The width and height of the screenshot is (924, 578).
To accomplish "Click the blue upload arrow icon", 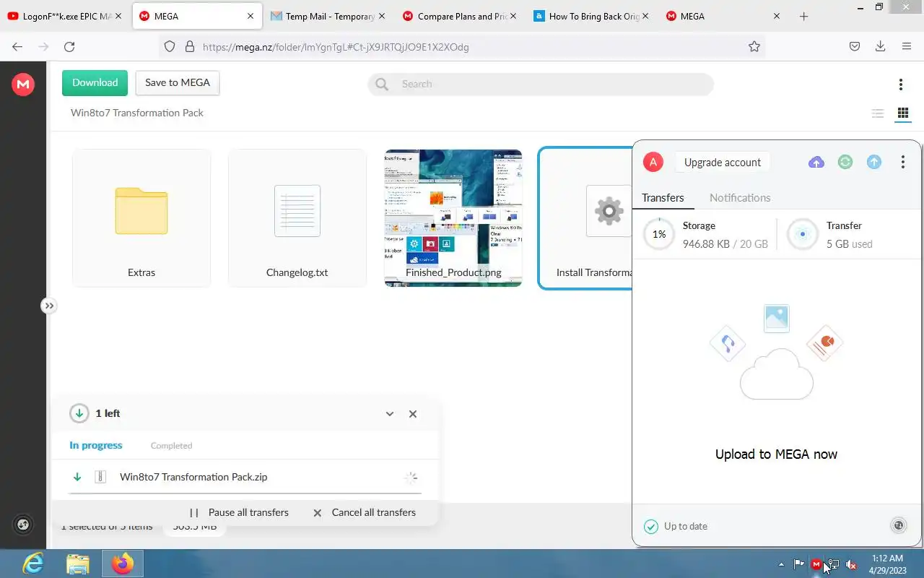I will [x=874, y=162].
